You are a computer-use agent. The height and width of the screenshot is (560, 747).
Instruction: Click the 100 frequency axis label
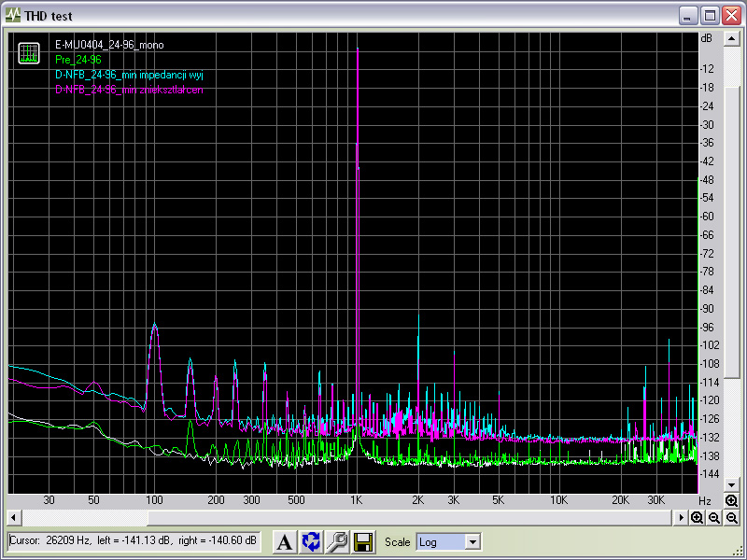click(x=154, y=500)
